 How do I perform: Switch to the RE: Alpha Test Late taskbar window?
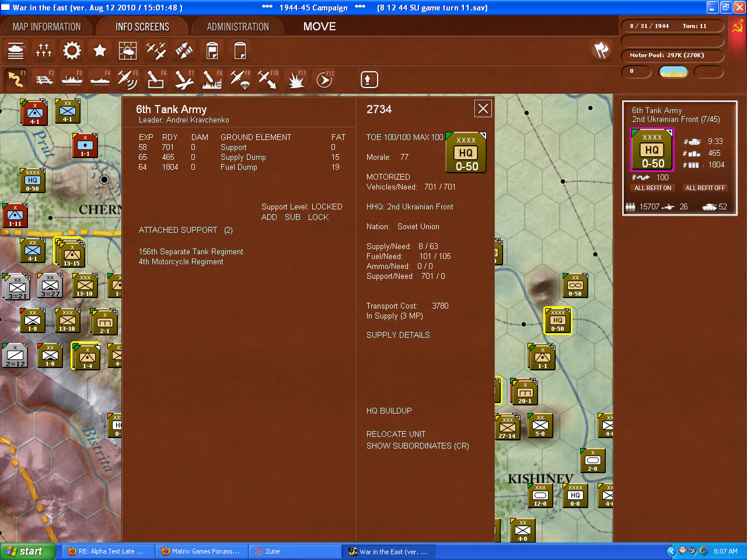(x=109, y=551)
